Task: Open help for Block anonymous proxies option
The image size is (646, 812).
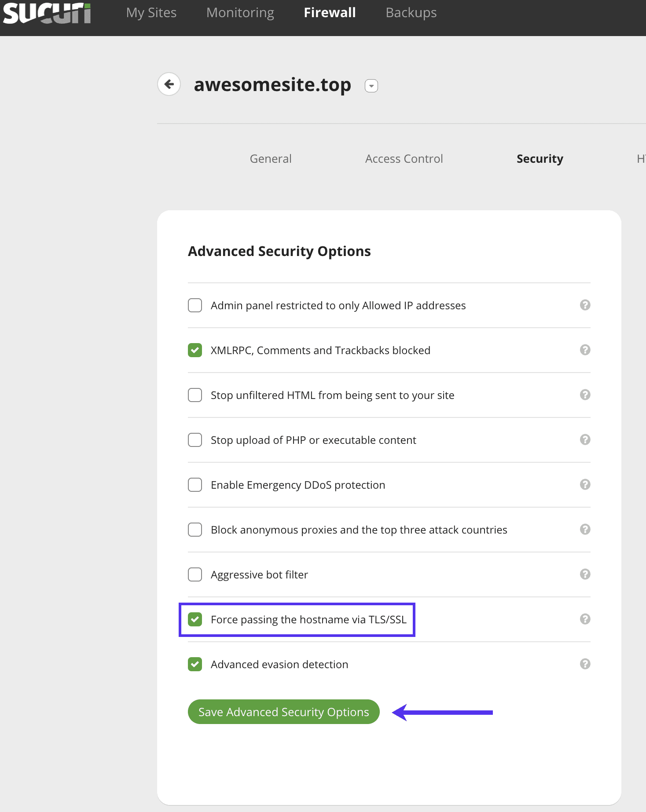Action: click(585, 529)
